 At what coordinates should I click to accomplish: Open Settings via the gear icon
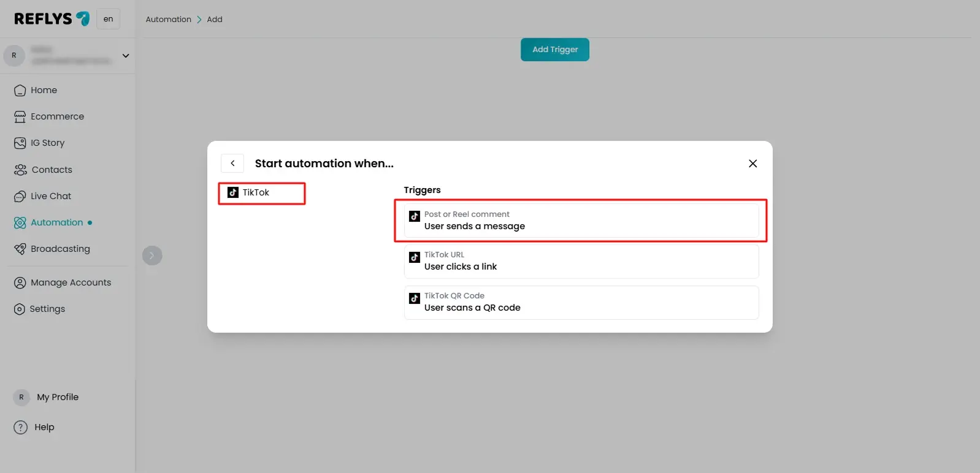click(20, 309)
